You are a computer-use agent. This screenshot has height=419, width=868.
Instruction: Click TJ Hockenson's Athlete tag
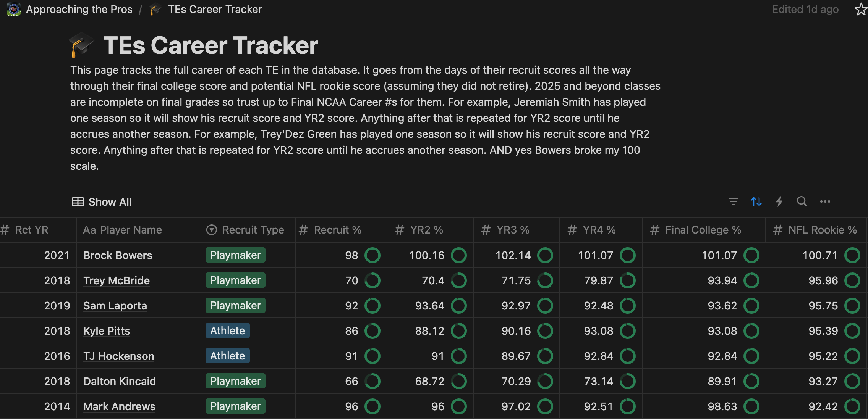227,356
